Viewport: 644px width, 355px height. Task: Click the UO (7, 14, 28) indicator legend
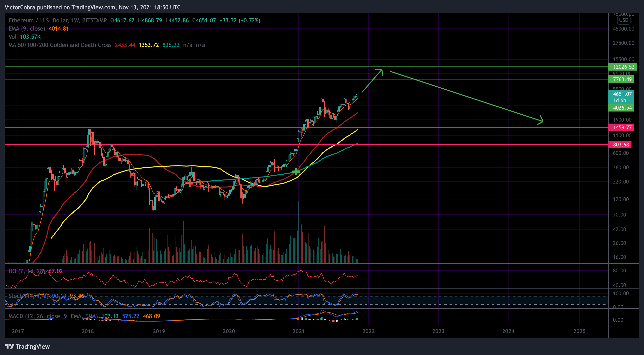(27, 271)
